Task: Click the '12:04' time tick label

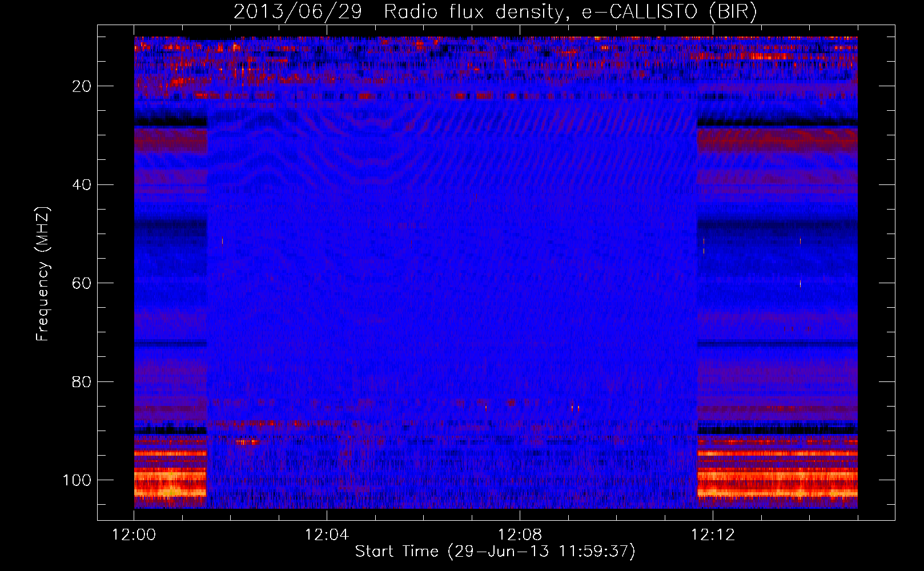Action: pyautogui.click(x=327, y=535)
